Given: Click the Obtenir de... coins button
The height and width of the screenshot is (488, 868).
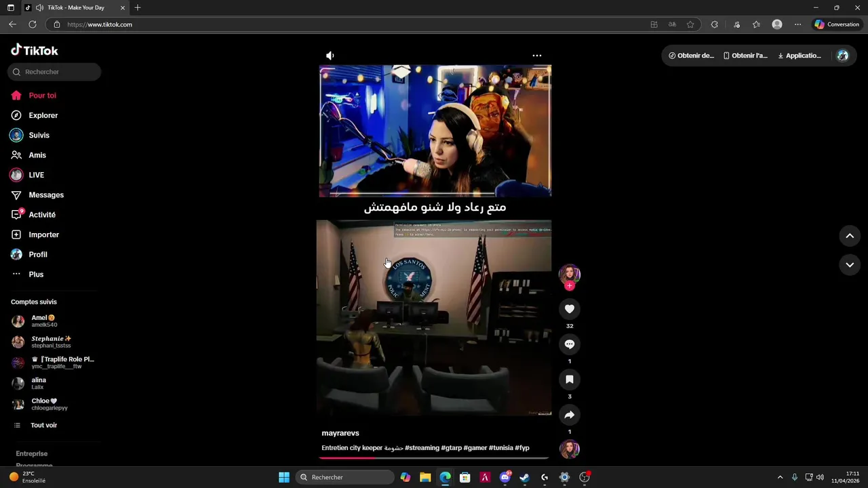Looking at the screenshot, I should (692, 56).
